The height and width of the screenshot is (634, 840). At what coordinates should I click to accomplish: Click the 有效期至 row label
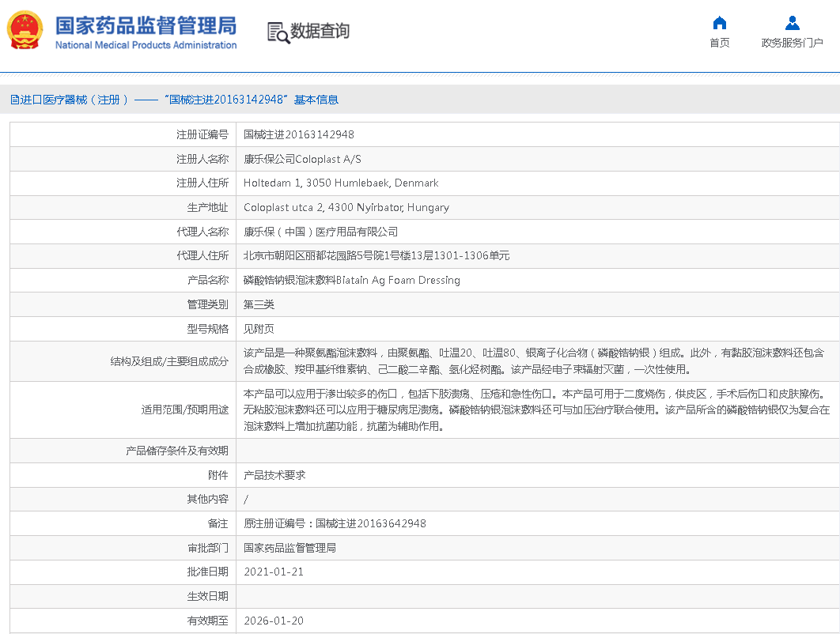(x=208, y=621)
